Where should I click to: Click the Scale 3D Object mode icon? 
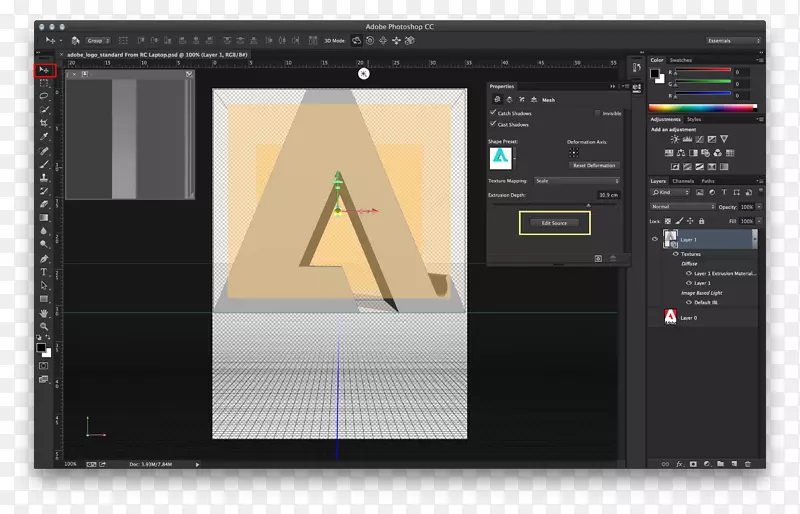[410, 40]
